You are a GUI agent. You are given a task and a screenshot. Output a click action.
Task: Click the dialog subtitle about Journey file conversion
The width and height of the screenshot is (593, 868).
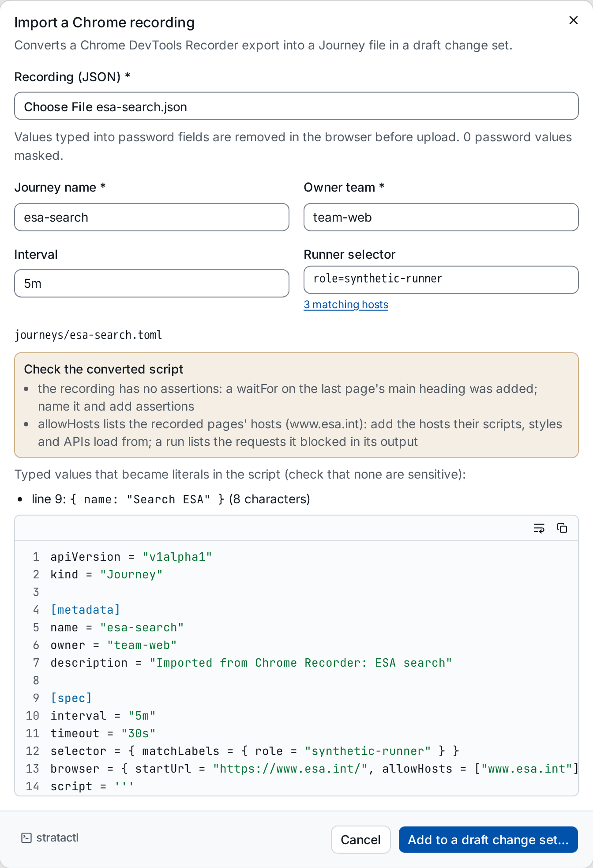pos(263,45)
